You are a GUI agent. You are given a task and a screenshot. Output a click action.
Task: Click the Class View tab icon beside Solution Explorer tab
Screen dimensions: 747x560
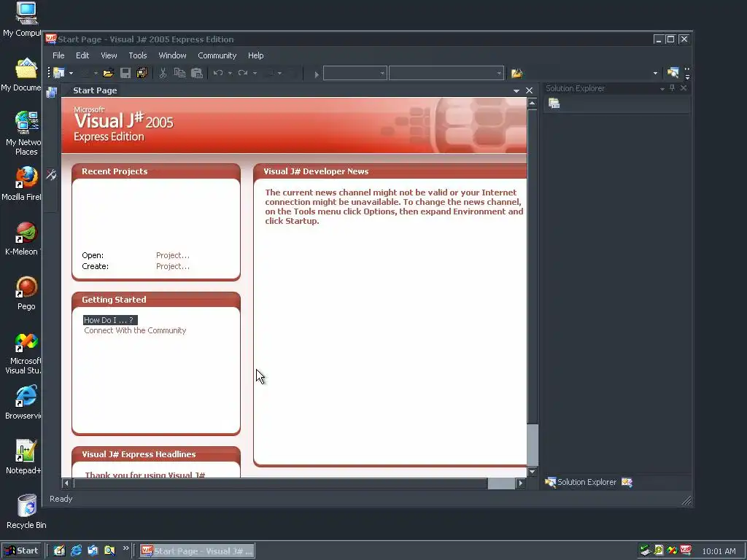click(627, 483)
